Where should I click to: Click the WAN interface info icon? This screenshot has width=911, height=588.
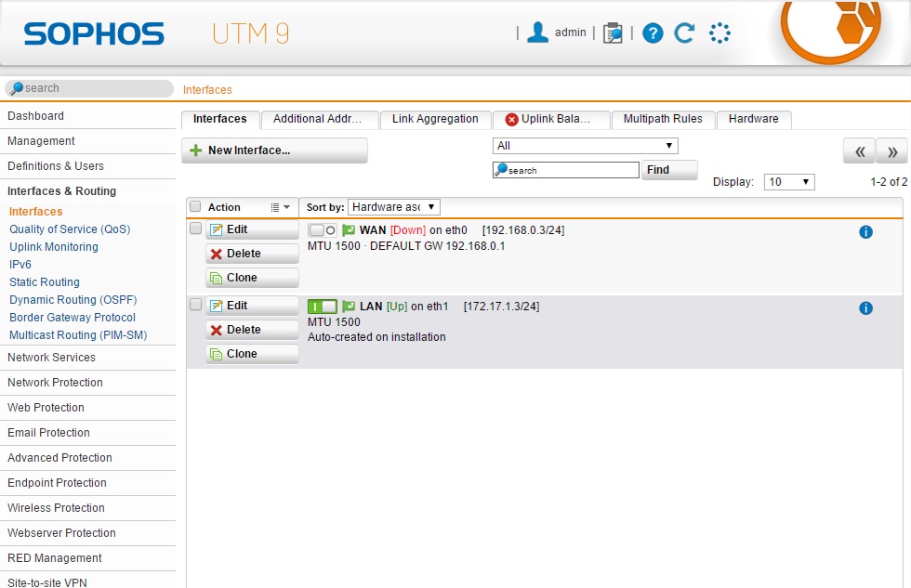point(865,231)
